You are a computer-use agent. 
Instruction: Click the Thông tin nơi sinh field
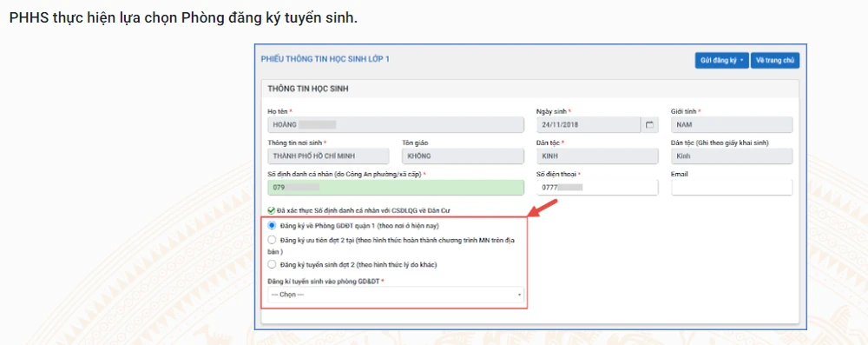(x=329, y=156)
